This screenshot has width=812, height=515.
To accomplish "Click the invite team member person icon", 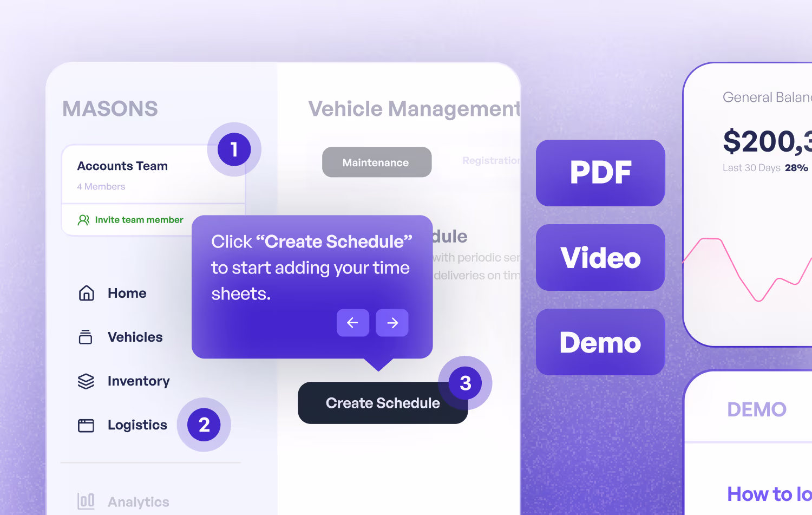I will 83,220.
